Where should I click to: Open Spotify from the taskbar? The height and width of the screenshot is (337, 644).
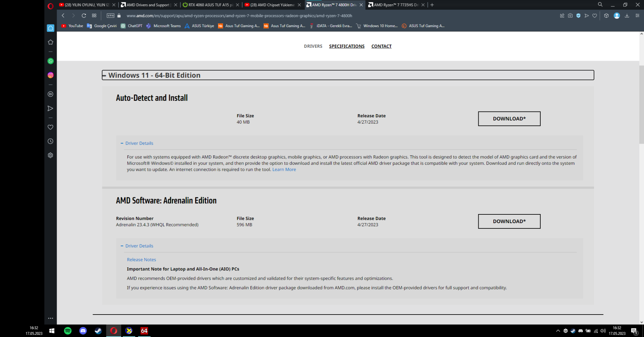point(68,331)
